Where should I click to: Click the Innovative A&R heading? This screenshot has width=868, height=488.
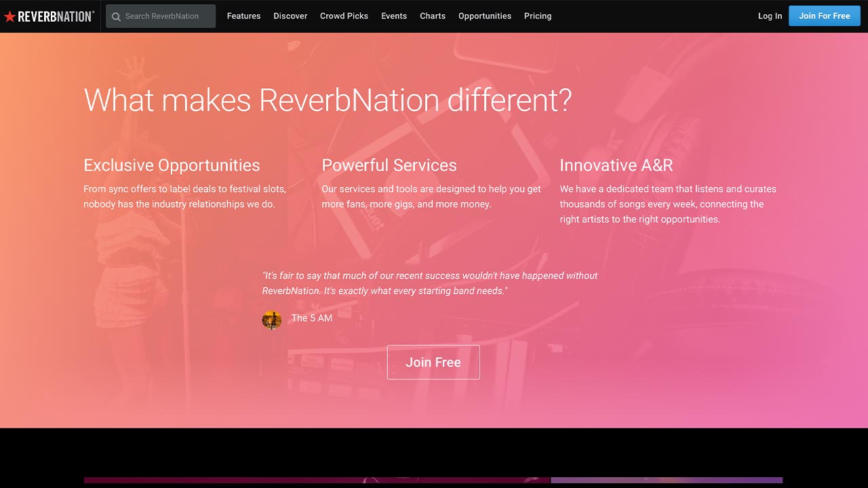(x=616, y=165)
